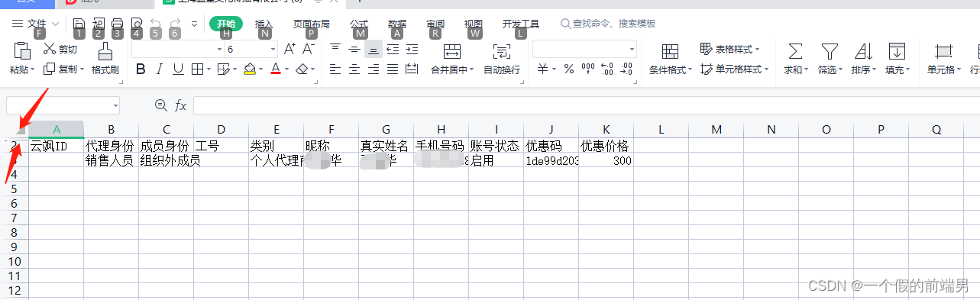
Task: Apply percent style with % icon
Action: tap(568, 69)
